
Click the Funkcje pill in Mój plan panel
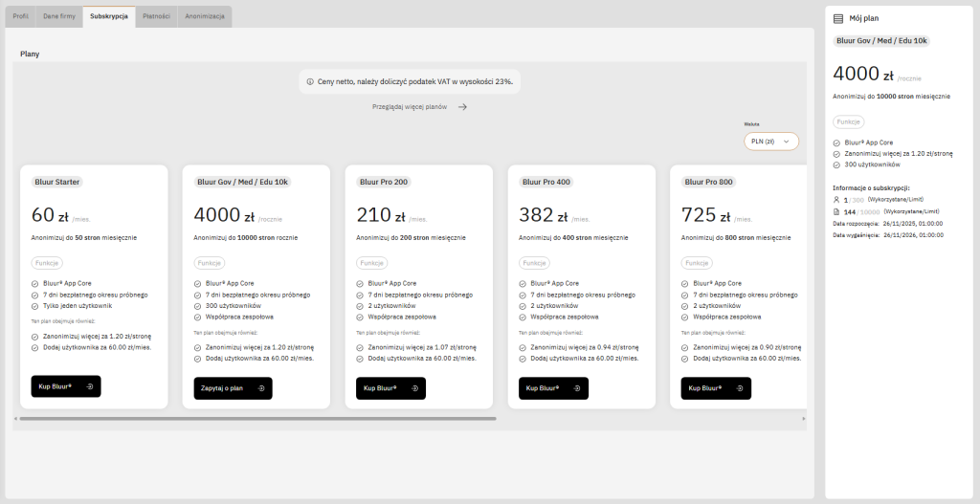848,122
